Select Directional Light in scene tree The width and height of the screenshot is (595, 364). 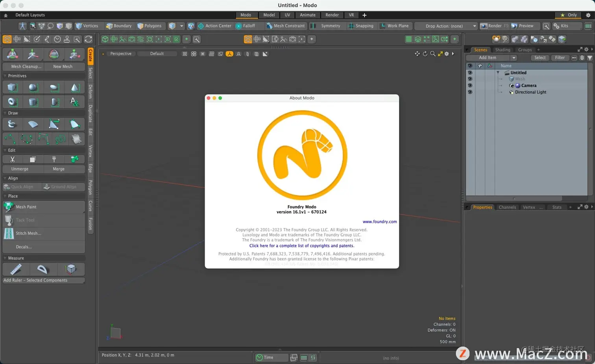pos(530,92)
